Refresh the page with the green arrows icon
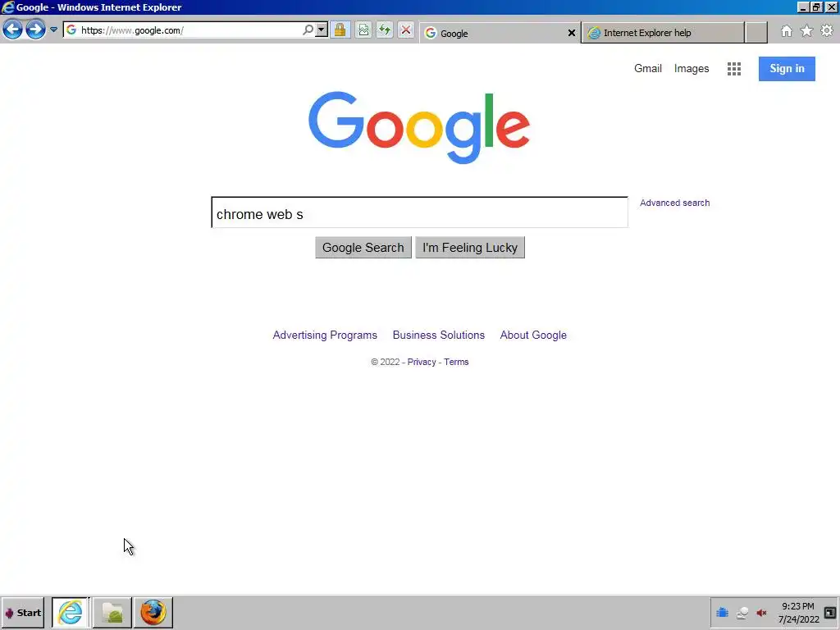This screenshot has height=630, width=840. click(385, 30)
